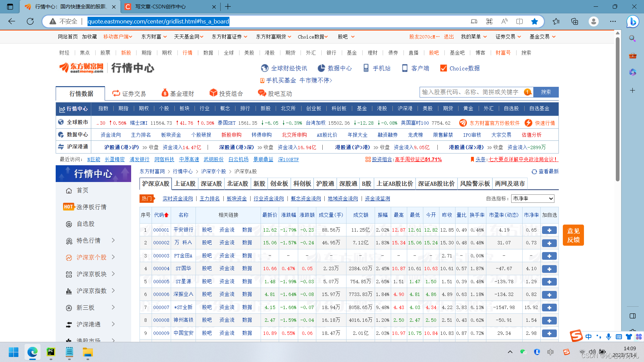Click the 搜索 button
The height and width of the screenshot is (362, 644).
pos(546,92)
